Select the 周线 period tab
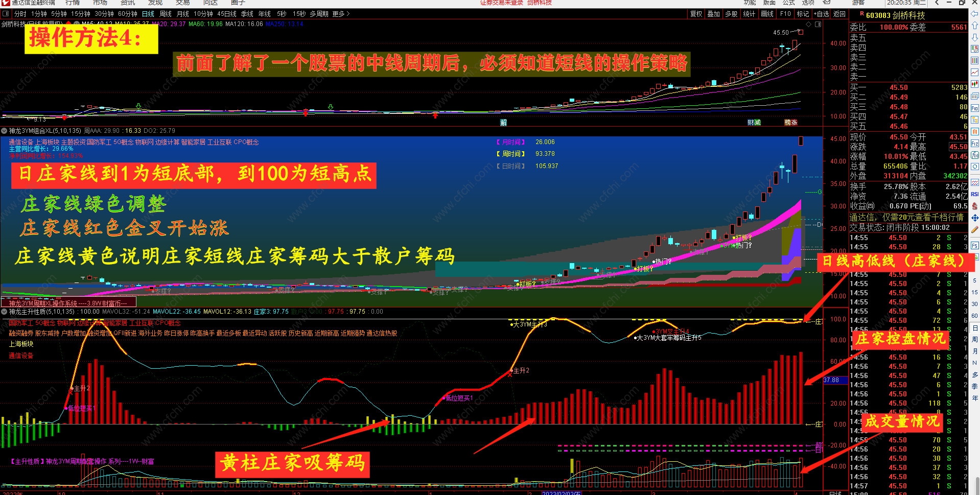The height and width of the screenshot is (495, 980). [x=166, y=14]
